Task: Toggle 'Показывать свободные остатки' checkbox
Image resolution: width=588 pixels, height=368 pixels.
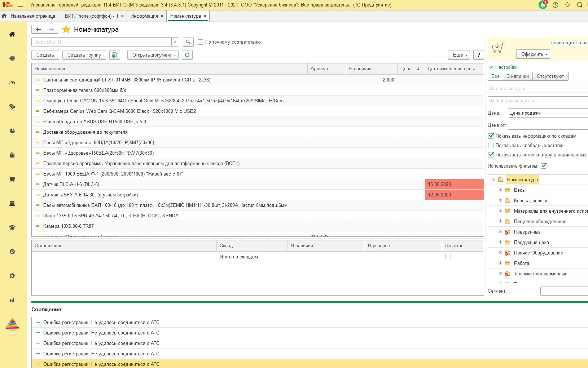Action: tap(491, 146)
